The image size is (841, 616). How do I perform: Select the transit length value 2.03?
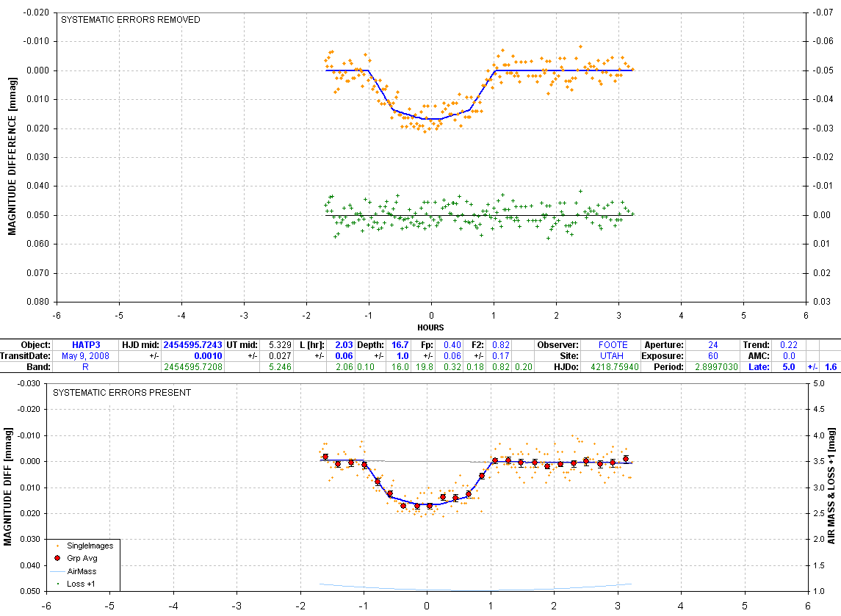click(344, 345)
